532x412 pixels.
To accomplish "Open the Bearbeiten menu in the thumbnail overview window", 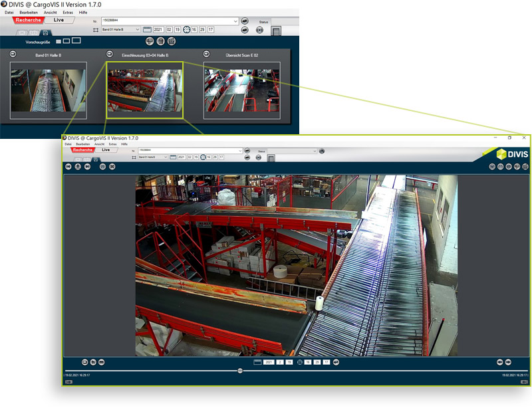I will [x=29, y=13].
